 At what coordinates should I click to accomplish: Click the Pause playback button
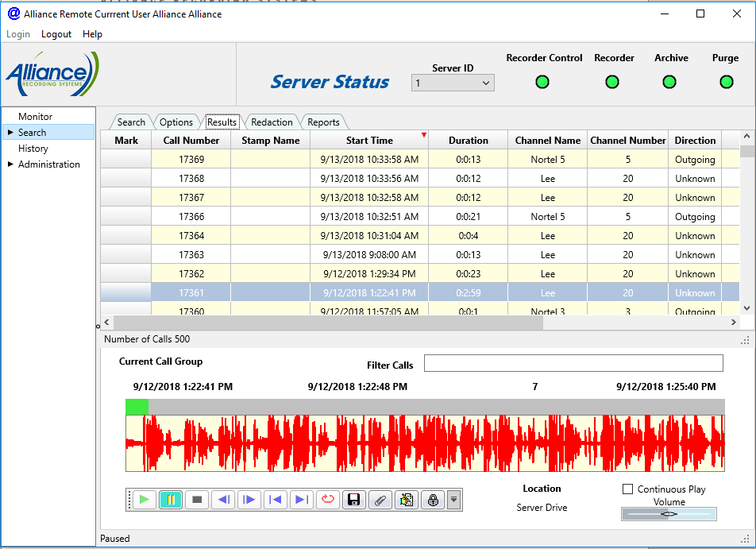(x=171, y=499)
